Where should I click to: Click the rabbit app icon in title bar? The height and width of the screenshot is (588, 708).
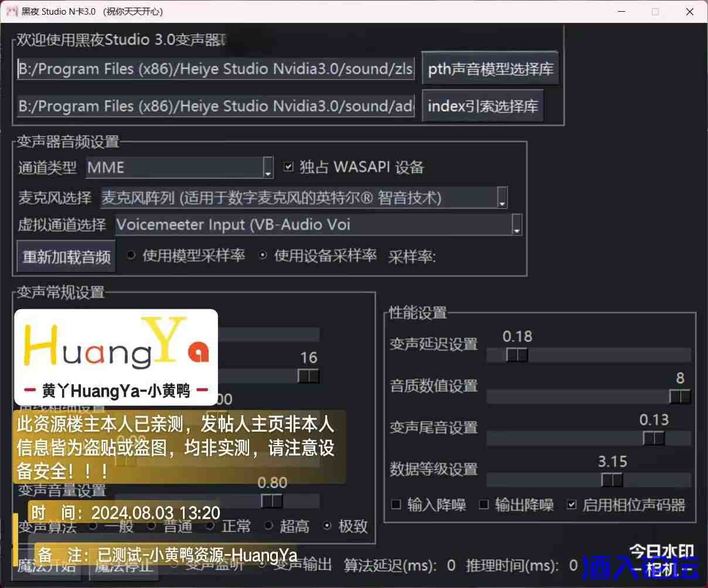[x=12, y=11]
